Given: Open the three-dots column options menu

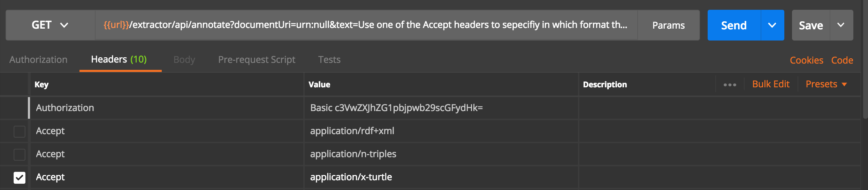Looking at the screenshot, I should point(730,85).
